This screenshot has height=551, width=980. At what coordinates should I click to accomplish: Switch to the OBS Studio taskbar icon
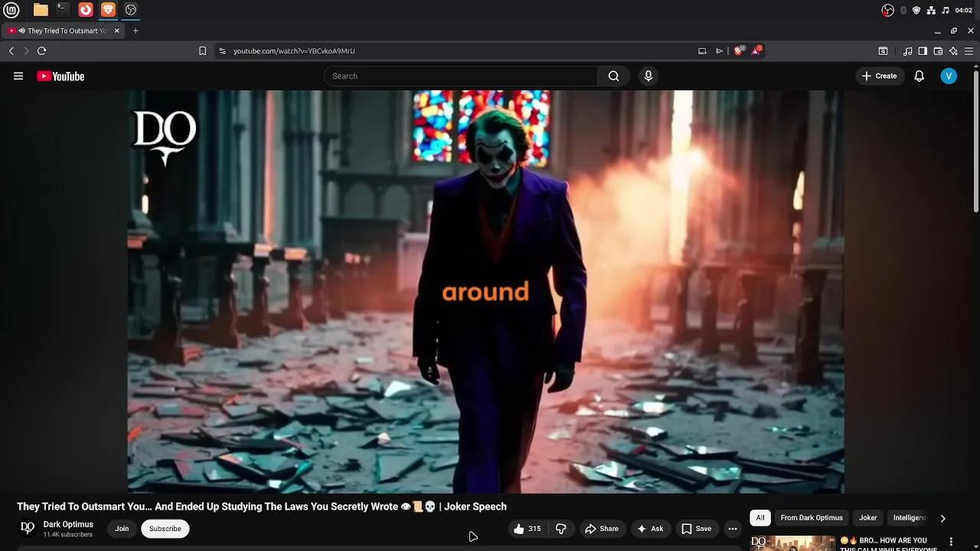(x=131, y=10)
